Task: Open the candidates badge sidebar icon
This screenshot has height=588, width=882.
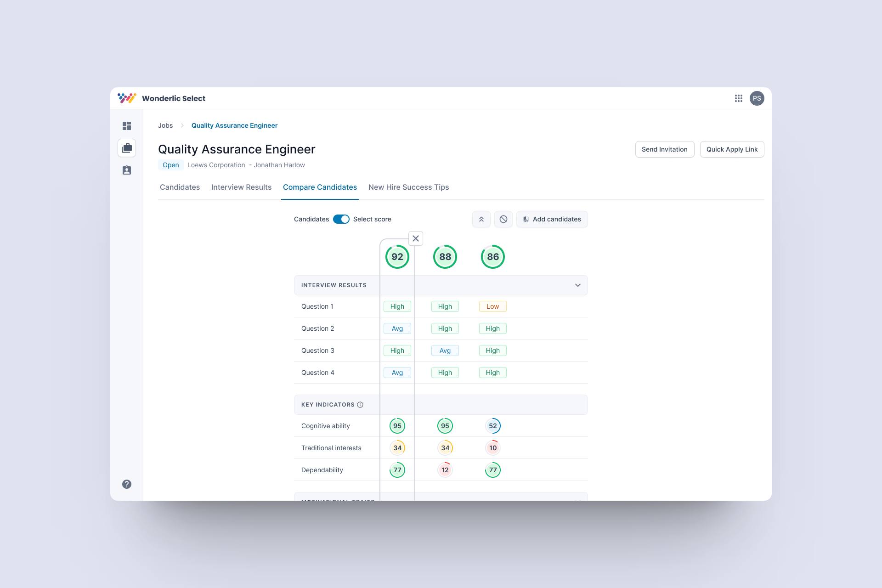Action: pyautogui.click(x=127, y=170)
